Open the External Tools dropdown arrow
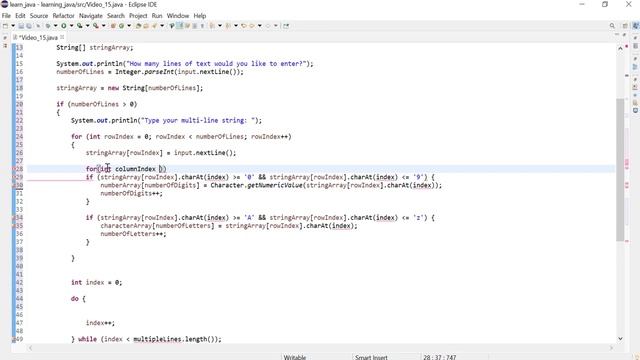The image size is (640, 360). click(x=103, y=26)
